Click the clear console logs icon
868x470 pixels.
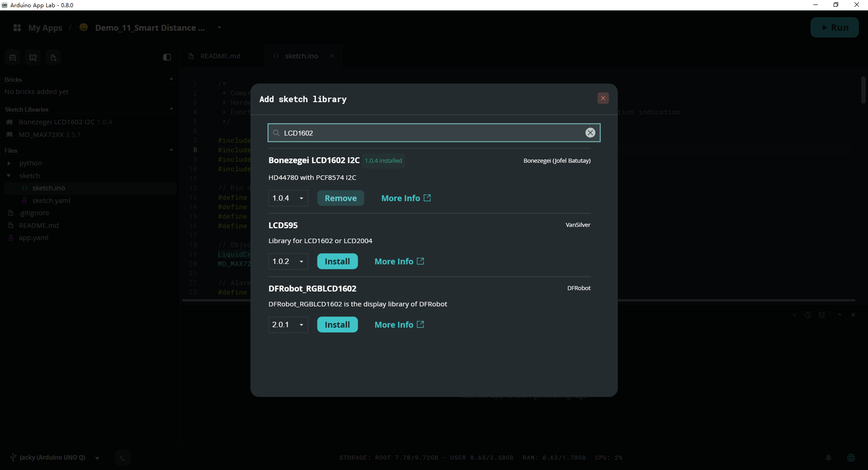click(822, 315)
